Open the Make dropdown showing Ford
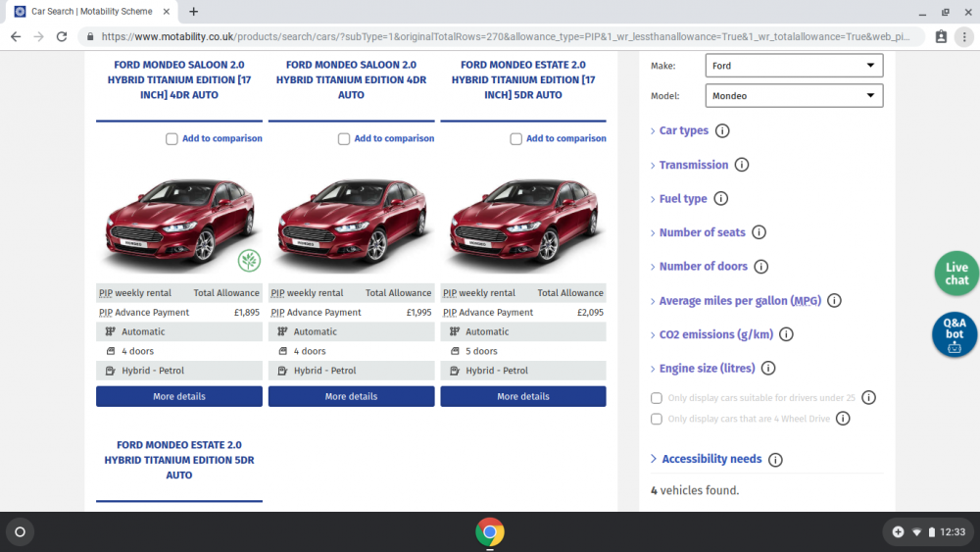Screen dimensions: 980x552 [794, 66]
